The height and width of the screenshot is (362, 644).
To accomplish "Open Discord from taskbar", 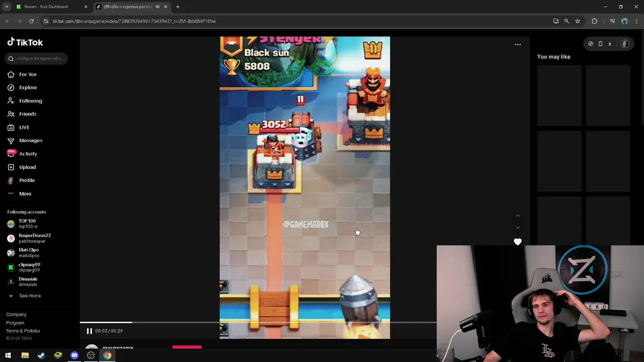I will tap(74, 355).
